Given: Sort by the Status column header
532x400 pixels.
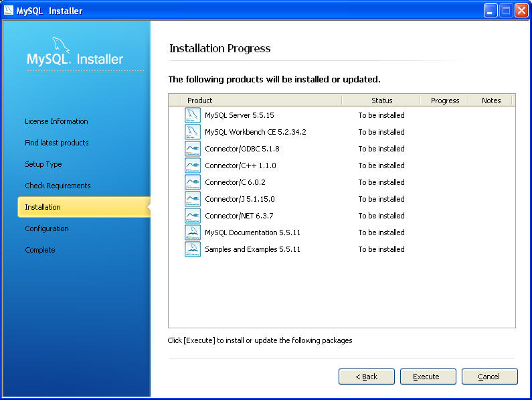Looking at the screenshot, I should [381, 101].
